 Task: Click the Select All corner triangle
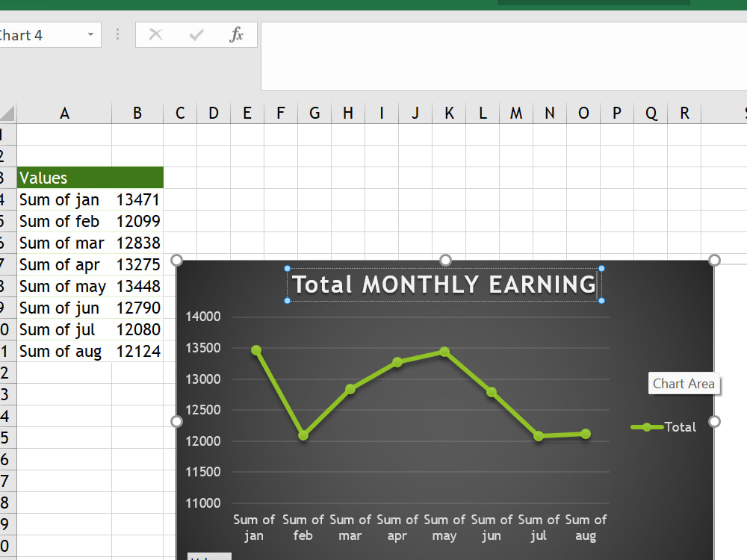pyautogui.click(x=8, y=113)
